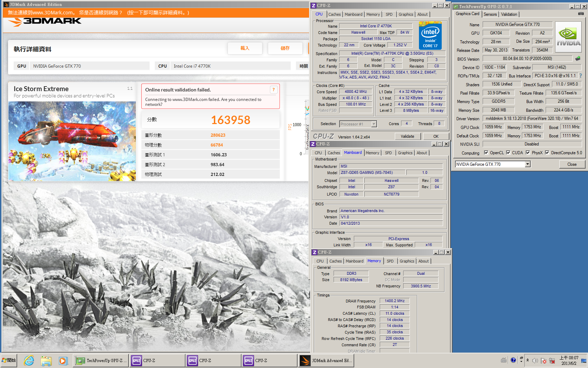Click the OK button in CPU-Z
The height and width of the screenshot is (368, 588).
[x=436, y=136]
